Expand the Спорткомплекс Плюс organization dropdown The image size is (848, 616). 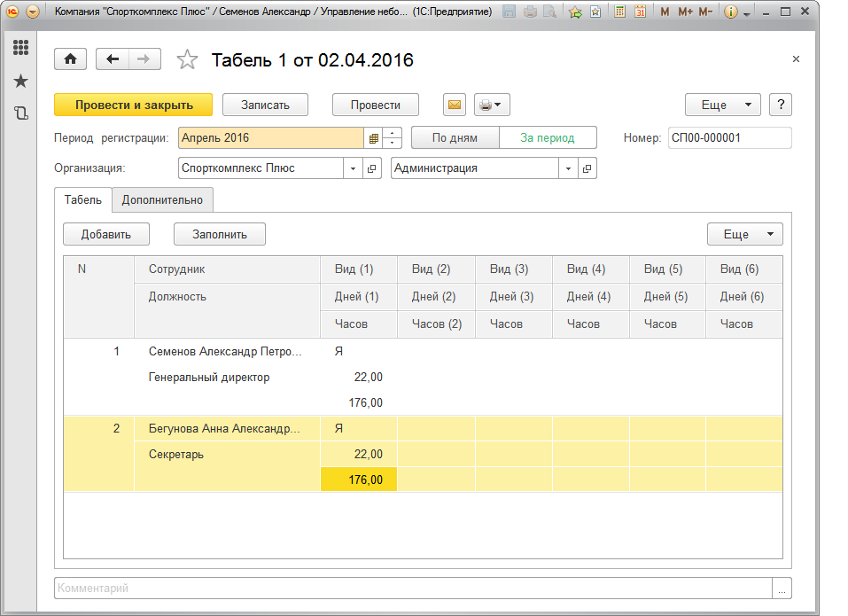353,168
